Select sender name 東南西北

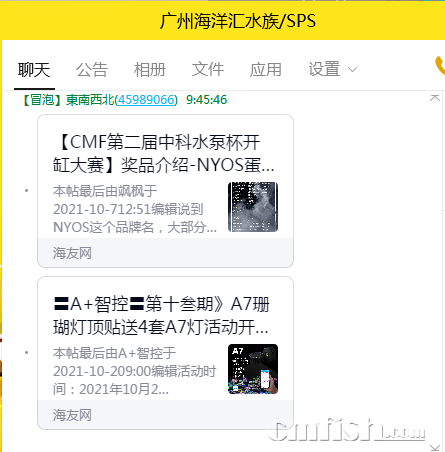pyautogui.click(x=90, y=100)
